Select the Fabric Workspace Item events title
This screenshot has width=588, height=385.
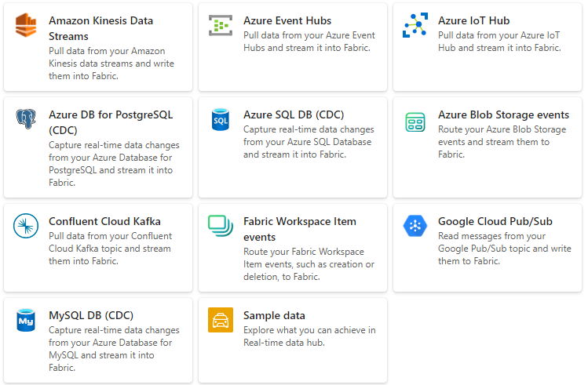click(x=300, y=229)
